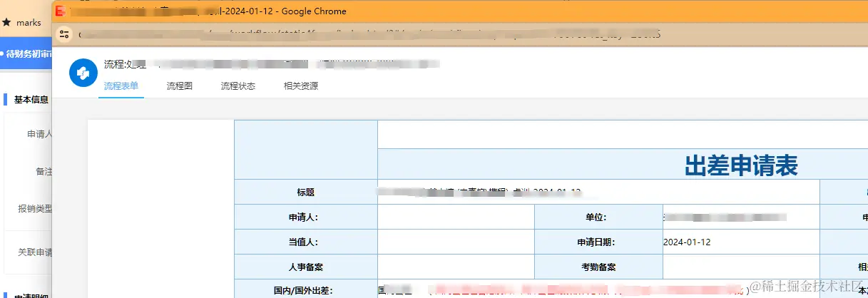Click 报销类型 label in background window
The width and height of the screenshot is (868, 298).
click(x=35, y=209)
